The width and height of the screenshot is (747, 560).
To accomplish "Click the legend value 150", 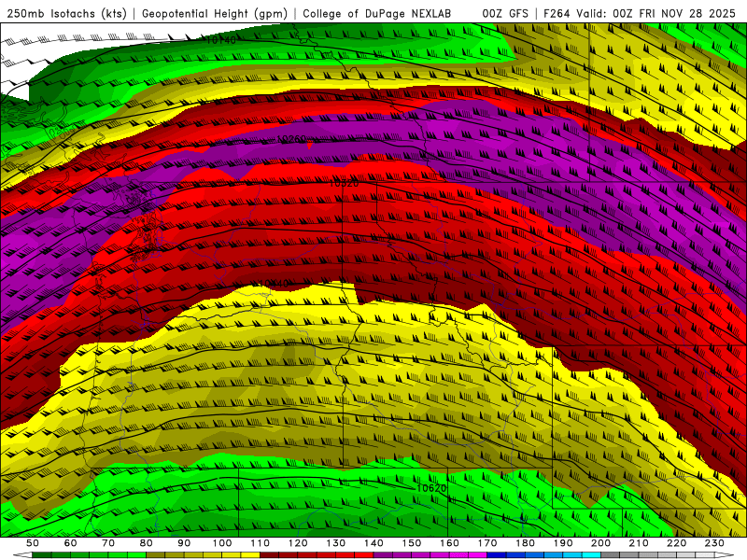I will [x=412, y=543].
